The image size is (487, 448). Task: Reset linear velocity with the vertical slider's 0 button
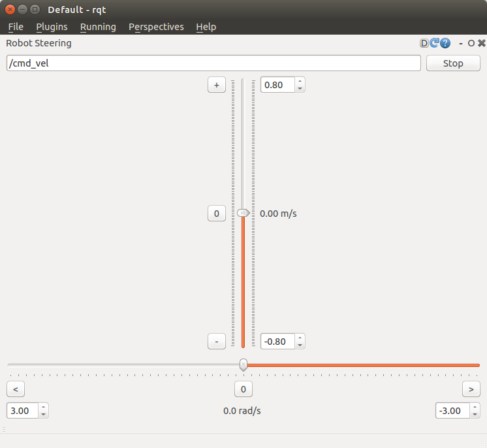pos(216,214)
